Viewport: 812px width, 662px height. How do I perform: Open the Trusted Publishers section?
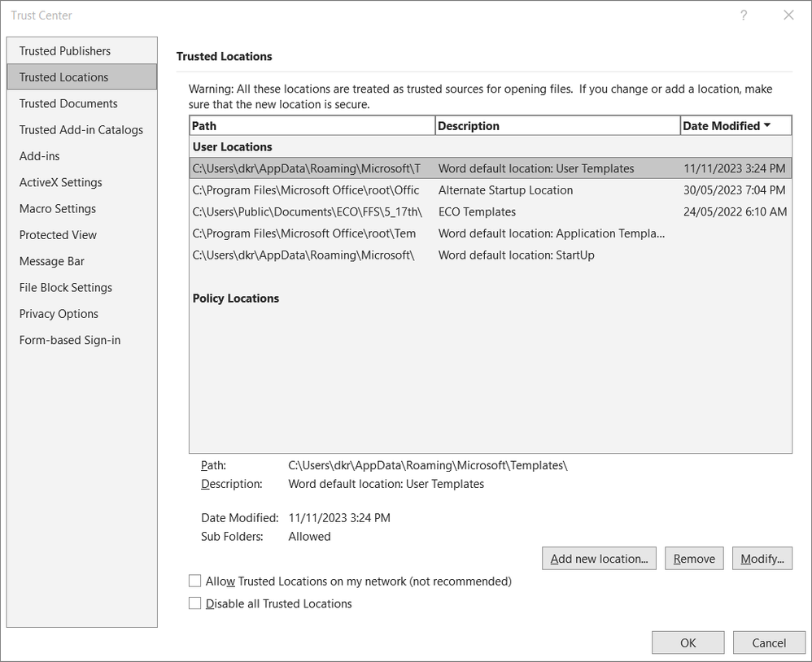[x=65, y=51]
